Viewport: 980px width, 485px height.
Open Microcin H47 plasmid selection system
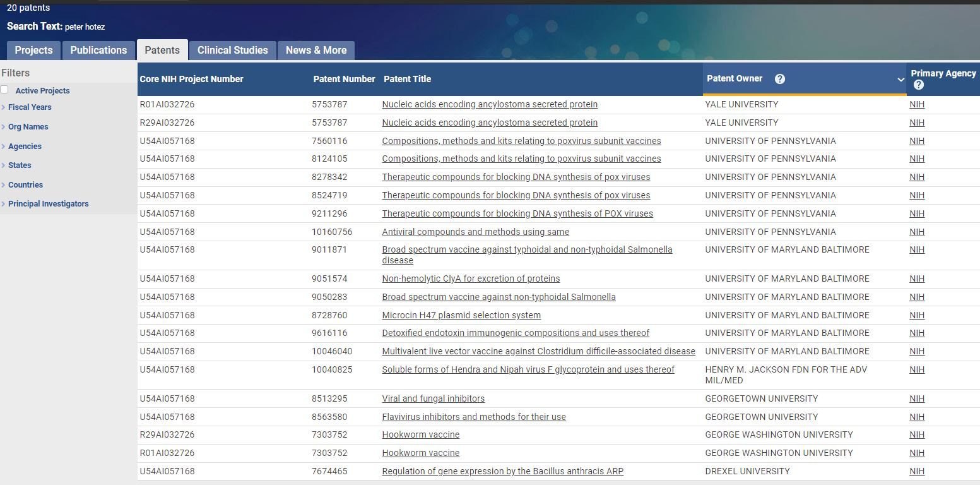(x=461, y=315)
